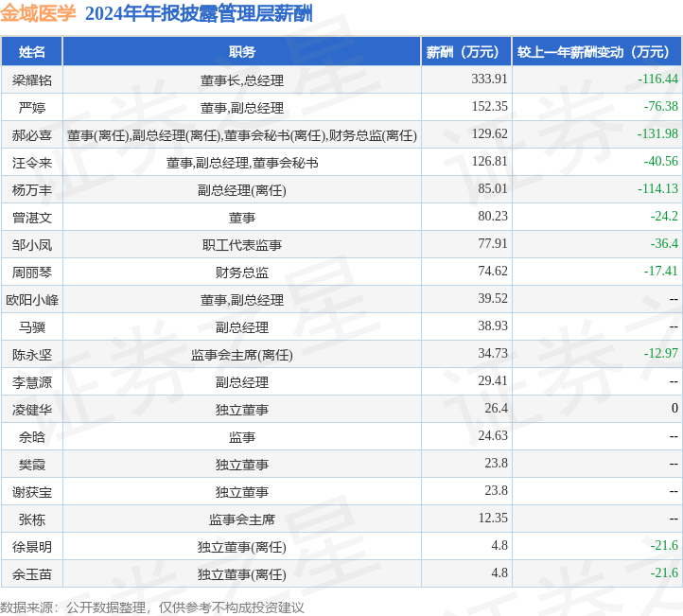Click the 职务 column header

(242, 52)
